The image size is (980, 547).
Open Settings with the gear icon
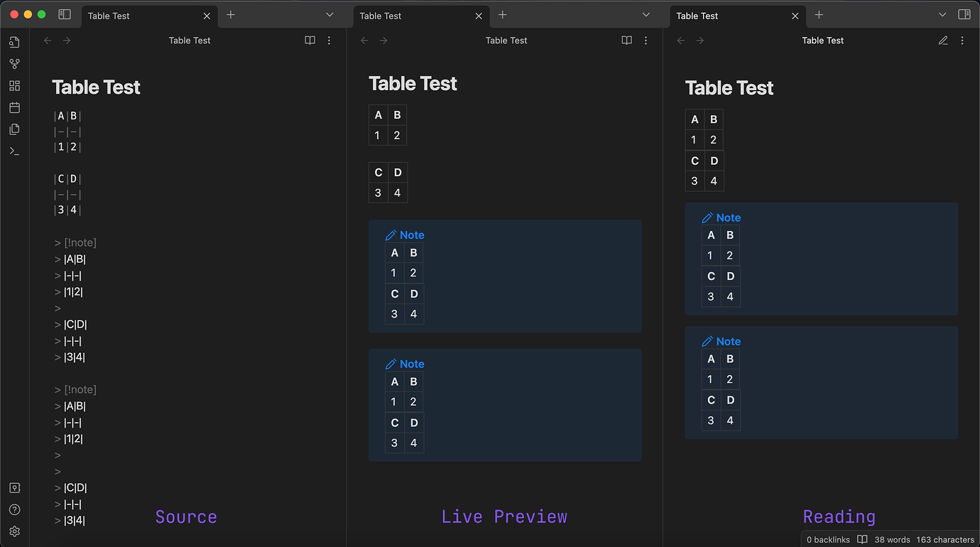[14, 531]
